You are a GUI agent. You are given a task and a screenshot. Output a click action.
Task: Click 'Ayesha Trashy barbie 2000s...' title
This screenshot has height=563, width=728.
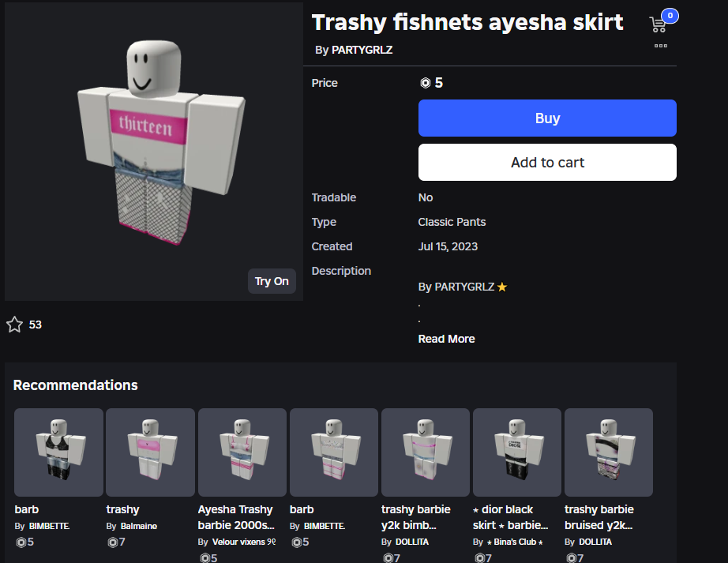pos(236,517)
